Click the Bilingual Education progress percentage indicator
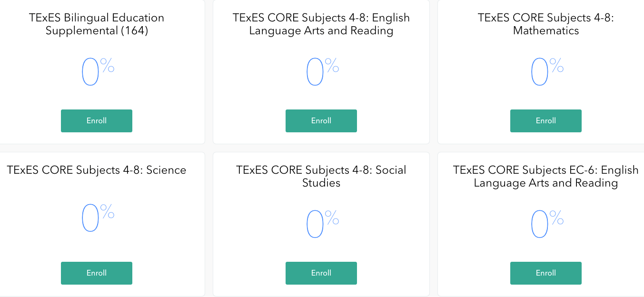644x297 pixels. pyautogui.click(x=96, y=70)
